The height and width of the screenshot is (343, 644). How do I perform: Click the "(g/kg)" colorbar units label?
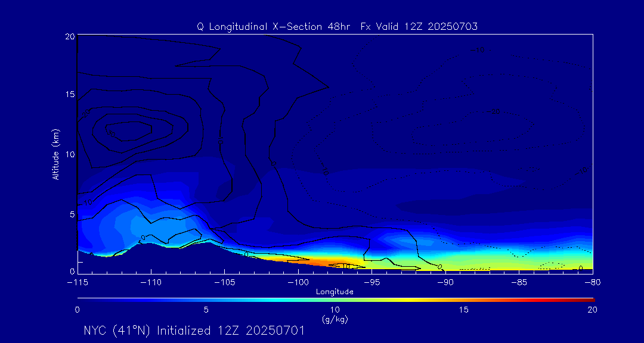[x=335, y=319]
